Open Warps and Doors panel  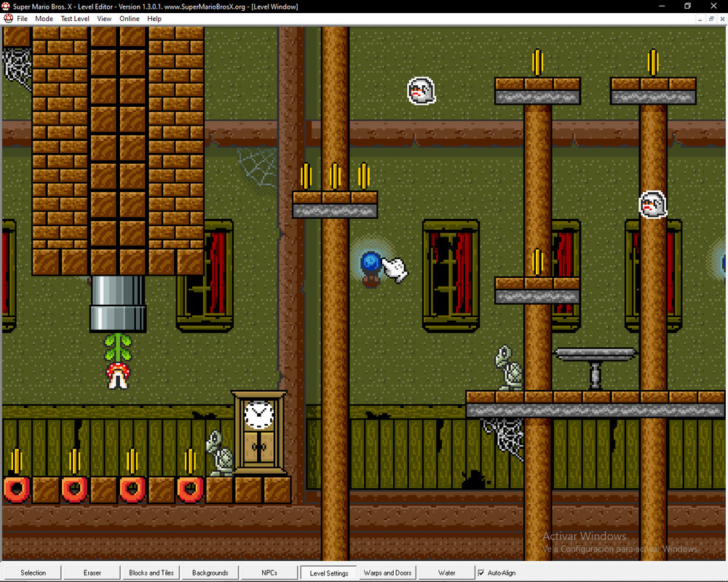pyautogui.click(x=388, y=573)
